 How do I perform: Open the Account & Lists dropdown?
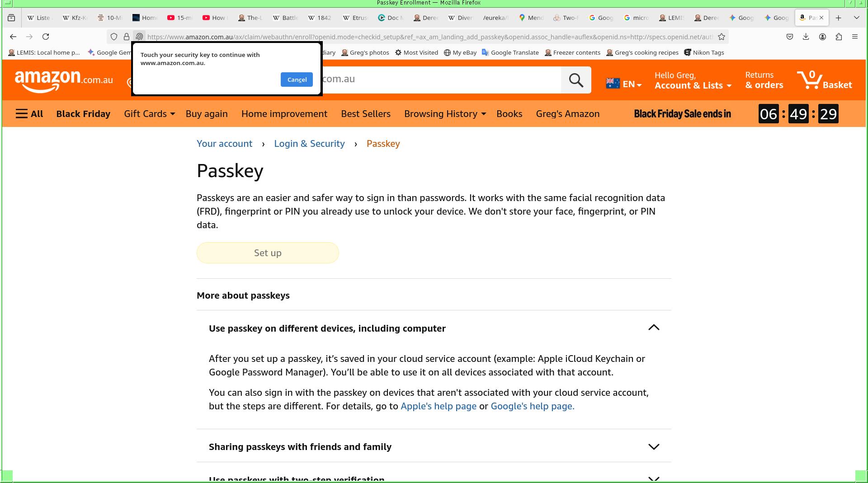693,85
